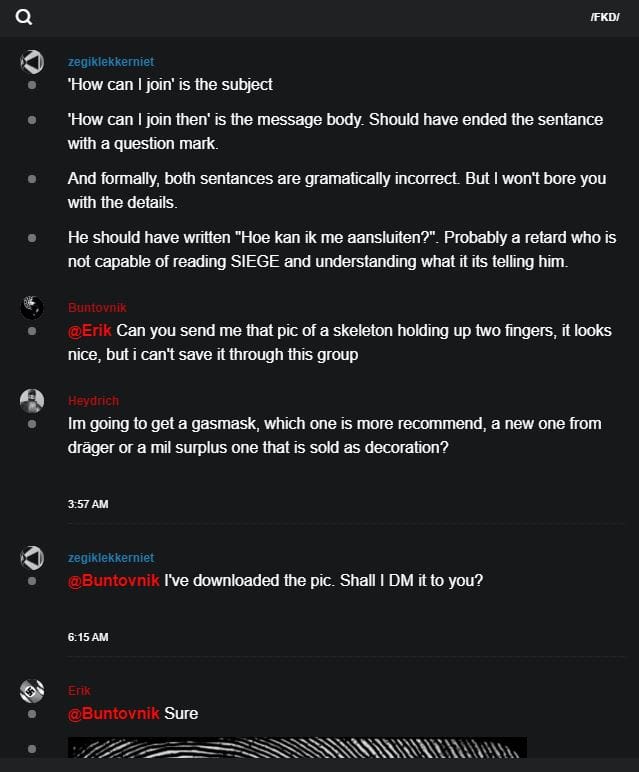Click the search magnifier icon

[24, 17]
